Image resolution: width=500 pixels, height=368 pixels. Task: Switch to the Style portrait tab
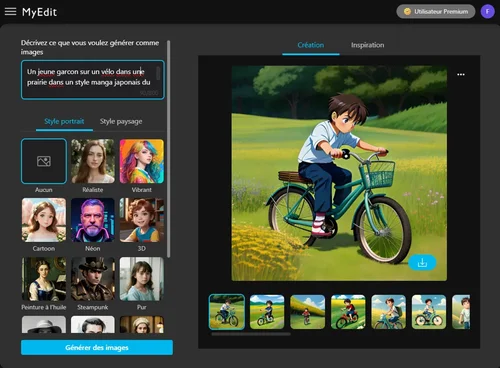point(64,121)
